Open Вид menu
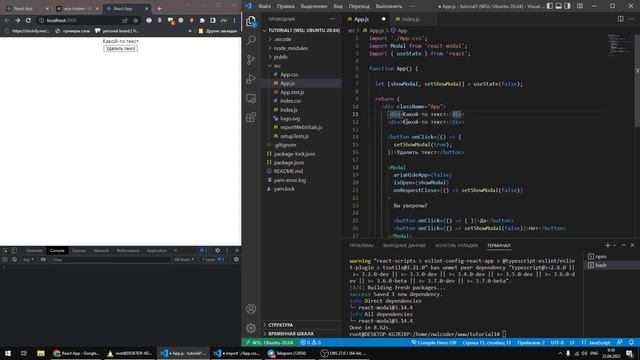640x360 pixels. point(338,6)
